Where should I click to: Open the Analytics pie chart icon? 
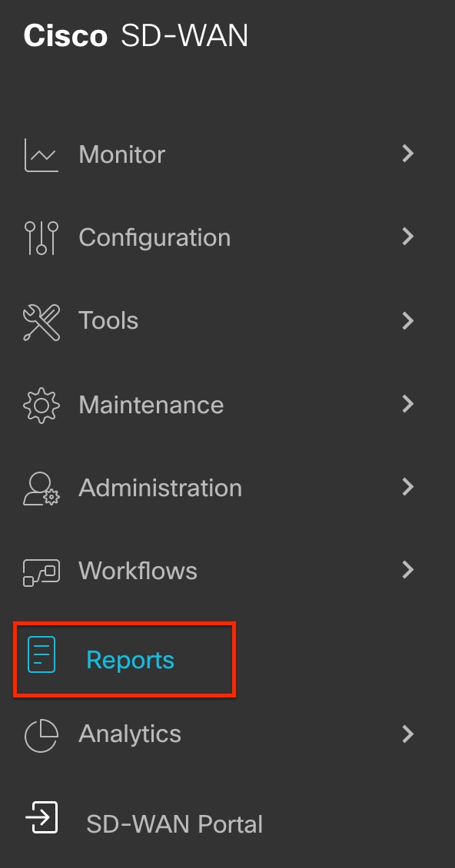[x=41, y=736]
